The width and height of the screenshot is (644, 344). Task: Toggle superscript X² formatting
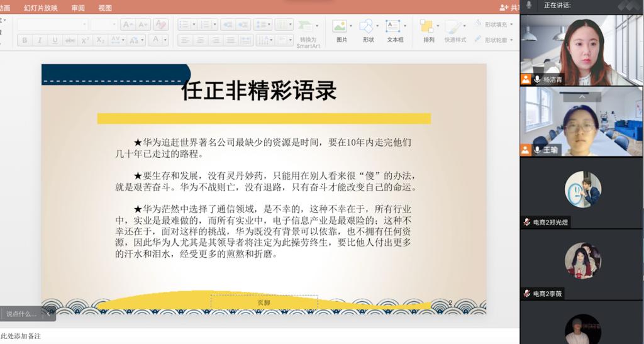[x=86, y=40]
